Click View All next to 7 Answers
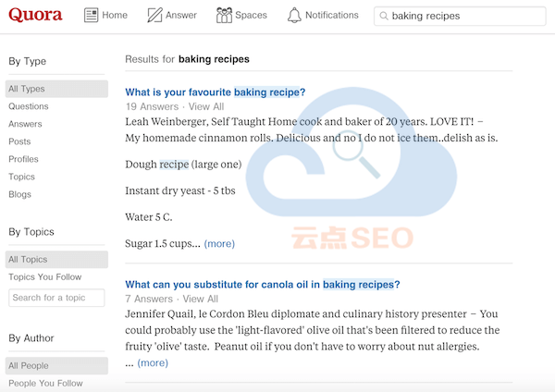Image resolution: width=555 pixels, height=392 pixels. click(x=201, y=299)
